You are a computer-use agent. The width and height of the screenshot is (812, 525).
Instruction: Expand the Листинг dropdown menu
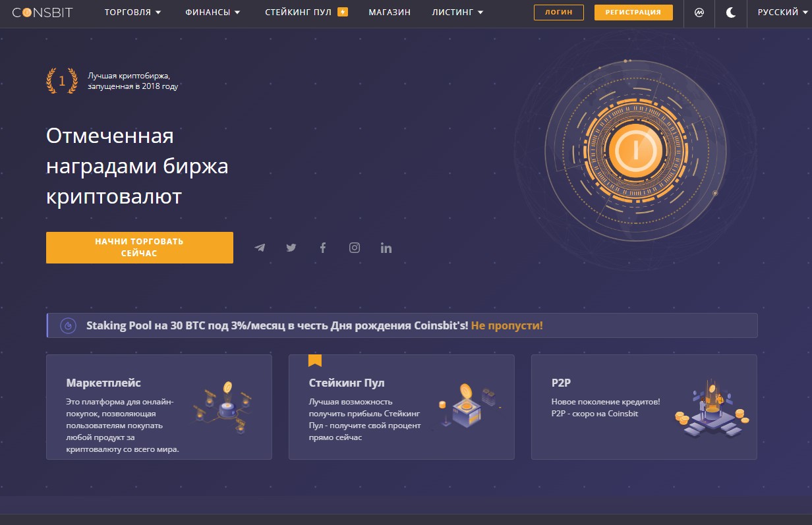pyautogui.click(x=457, y=13)
